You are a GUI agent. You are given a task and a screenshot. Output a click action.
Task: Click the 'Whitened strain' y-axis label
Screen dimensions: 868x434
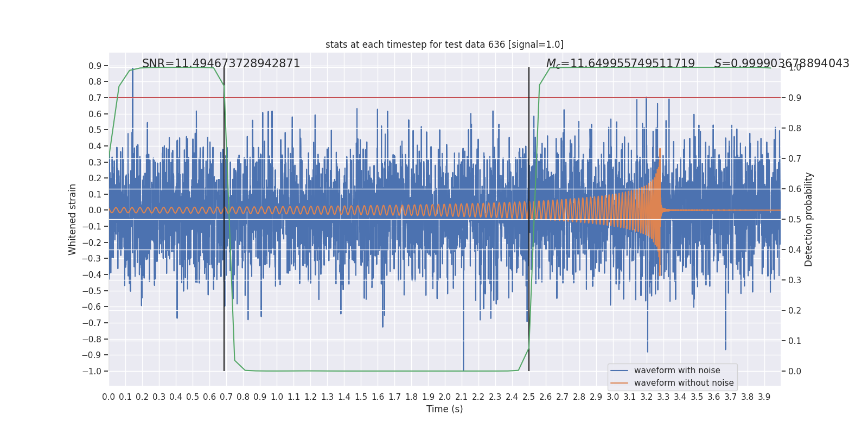72,219
